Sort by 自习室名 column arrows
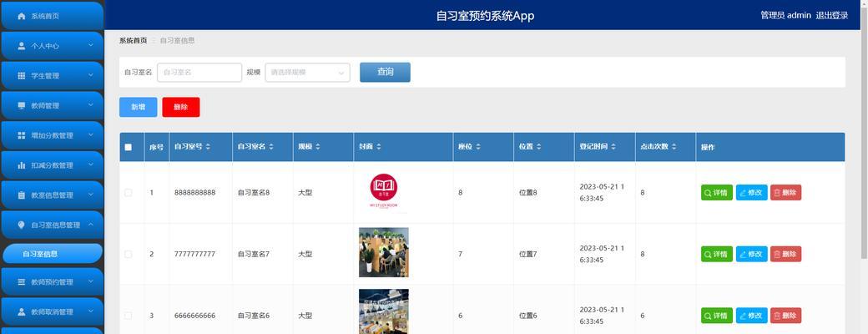Viewport: 868px width, 334px height. [271, 147]
